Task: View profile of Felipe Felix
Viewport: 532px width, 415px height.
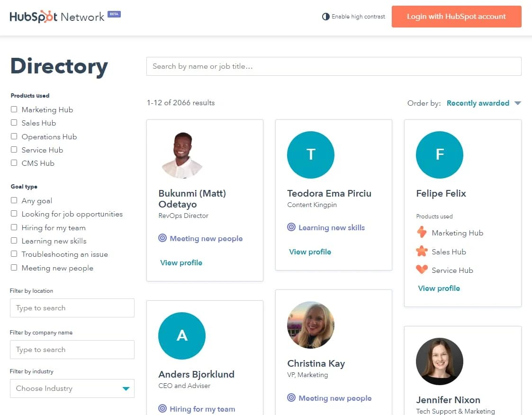Action: [x=439, y=288]
